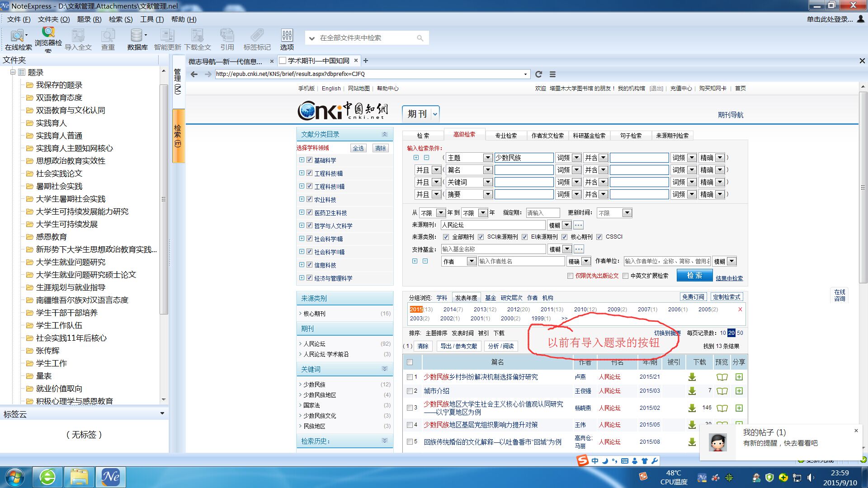The height and width of the screenshot is (488, 868).
Task: Add a new browser tab with the plus icon
Action: pyautogui.click(x=366, y=61)
